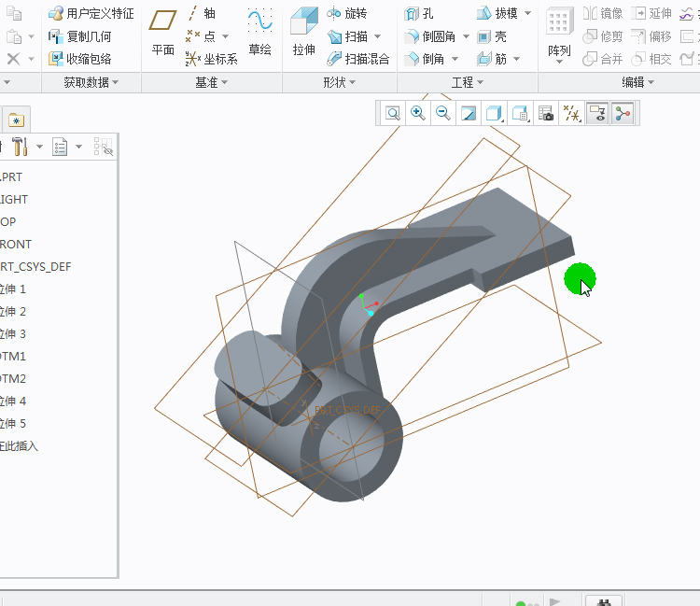Select the Hole tool (孔)

pos(419,13)
